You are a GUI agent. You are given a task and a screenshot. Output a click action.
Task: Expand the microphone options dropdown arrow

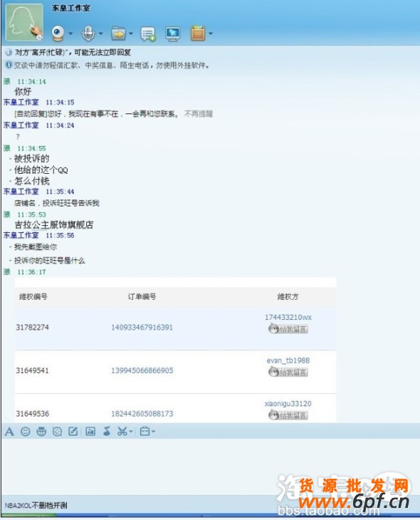coord(101,33)
